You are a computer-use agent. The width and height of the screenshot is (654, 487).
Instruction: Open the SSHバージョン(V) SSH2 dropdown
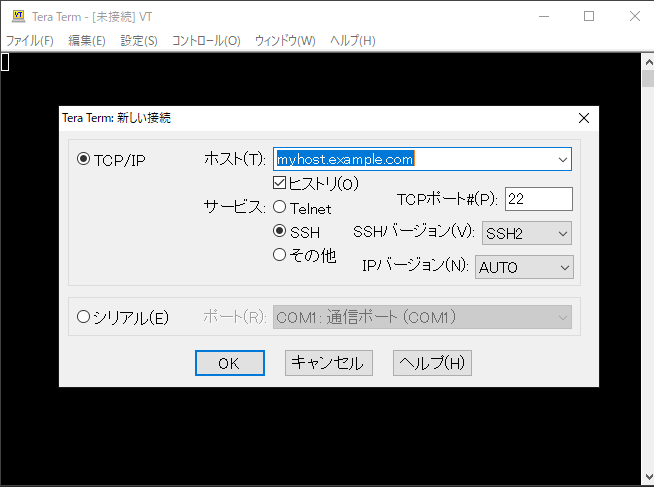(x=527, y=233)
